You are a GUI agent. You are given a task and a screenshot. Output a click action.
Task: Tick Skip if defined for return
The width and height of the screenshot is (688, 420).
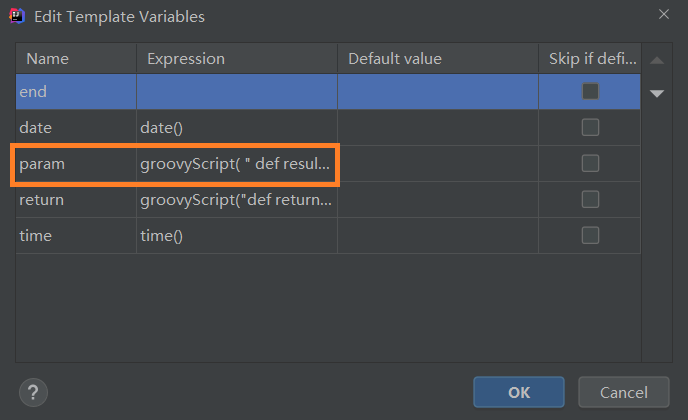click(x=590, y=199)
